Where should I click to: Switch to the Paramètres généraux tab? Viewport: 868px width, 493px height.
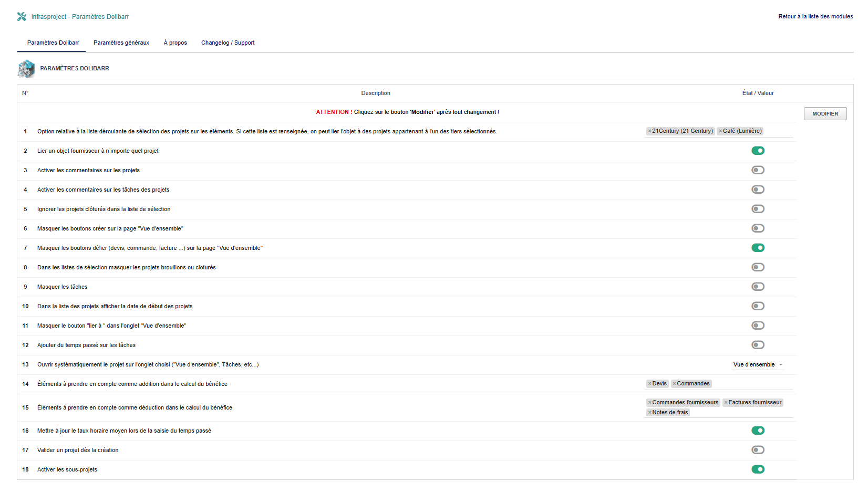click(x=121, y=43)
